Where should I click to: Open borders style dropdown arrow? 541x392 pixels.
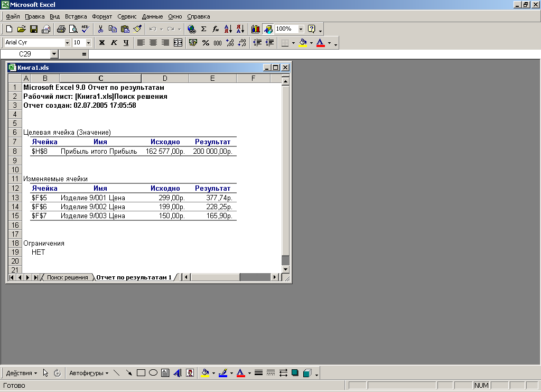pyautogui.click(x=293, y=43)
